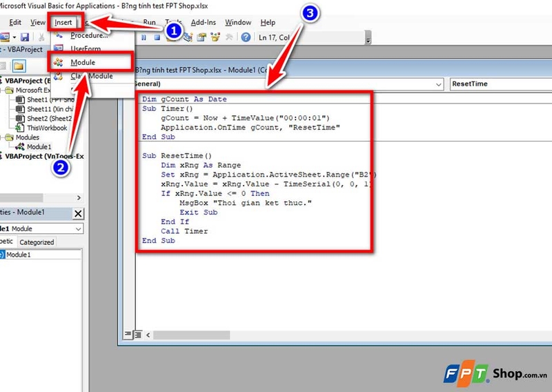Viewport: 552px width, 392px height.
Task: Choose Module from the Insert menu
Action: click(91, 62)
